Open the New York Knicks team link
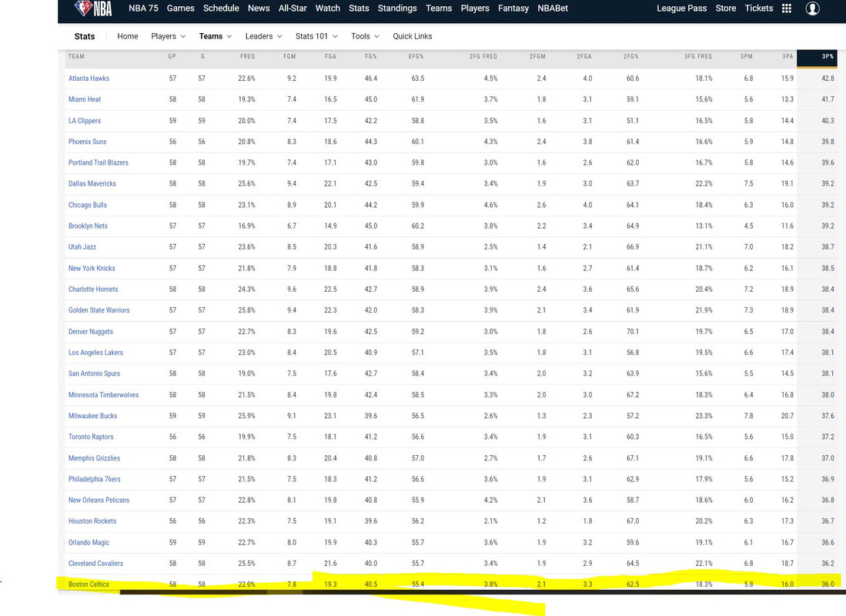 pyautogui.click(x=91, y=268)
